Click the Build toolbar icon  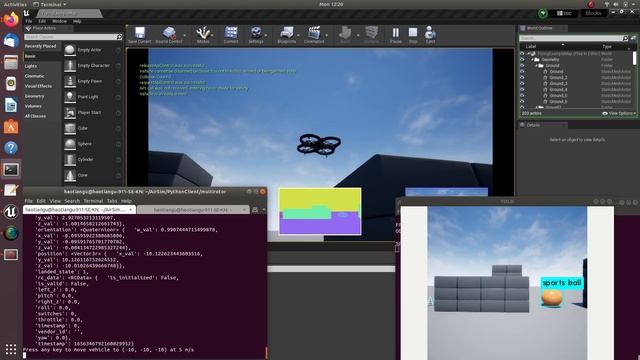coord(345,33)
